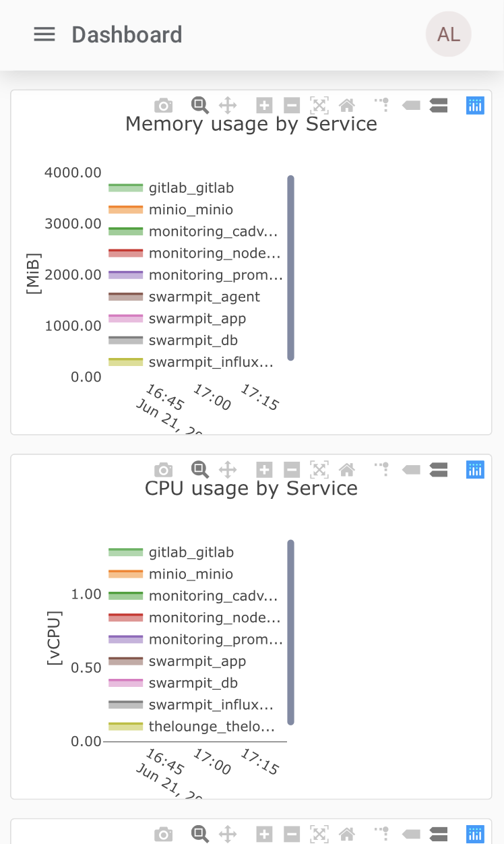The width and height of the screenshot is (504, 844).
Task: Zoom out on the Memory usage chart
Action: (x=291, y=105)
